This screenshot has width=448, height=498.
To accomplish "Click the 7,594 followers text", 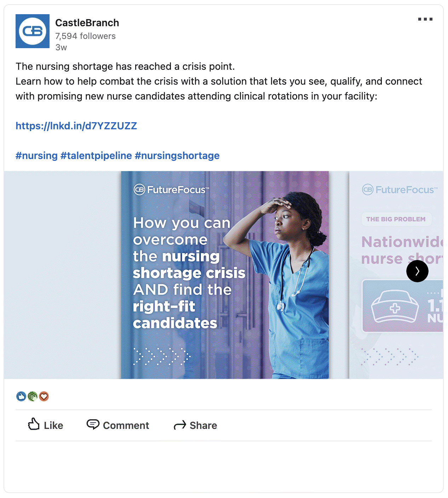I will pyautogui.click(x=85, y=36).
